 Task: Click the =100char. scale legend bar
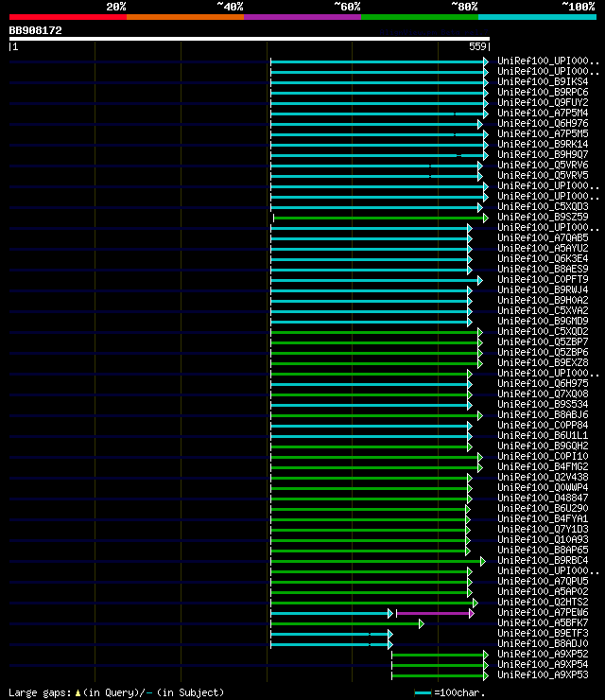tap(423, 692)
